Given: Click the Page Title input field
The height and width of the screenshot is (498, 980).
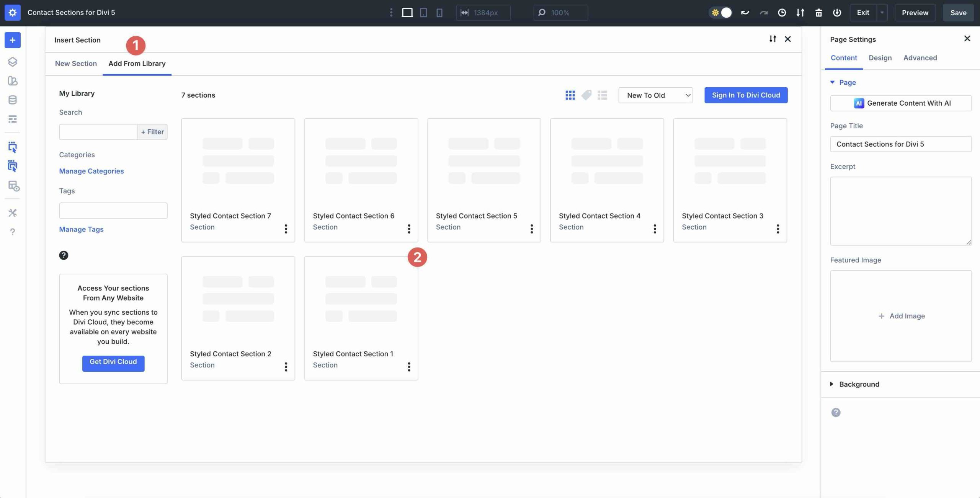Looking at the screenshot, I should point(900,144).
